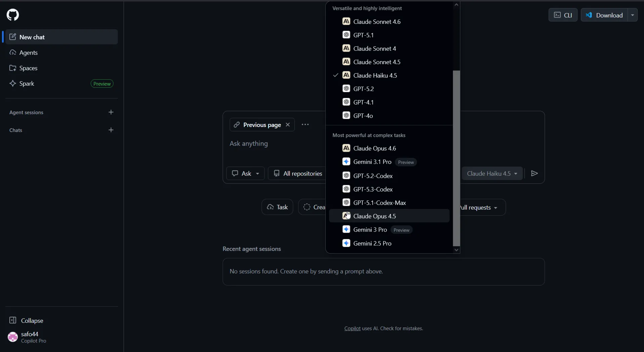Send the prompt with the arrow icon
The height and width of the screenshot is (352, 644).
(535, 173)
